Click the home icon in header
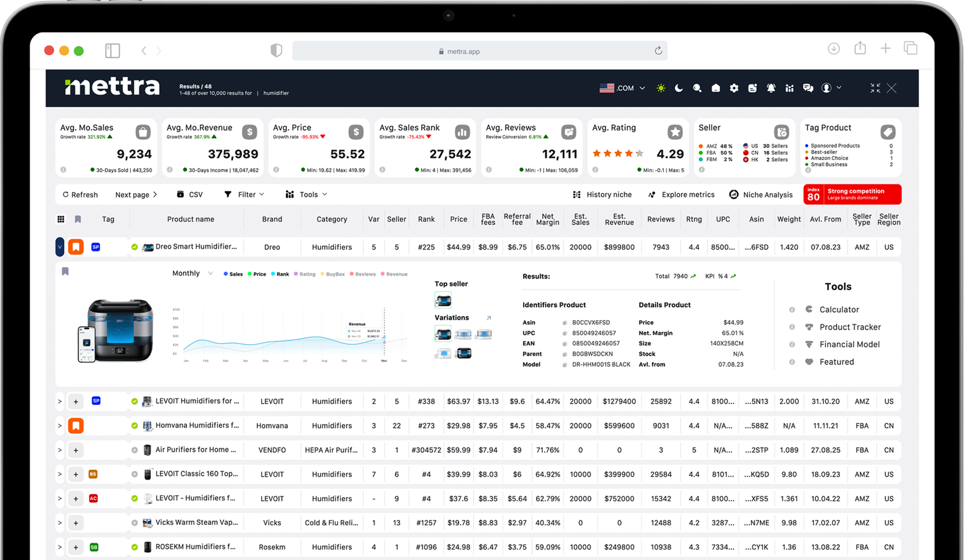 point(716,88)
